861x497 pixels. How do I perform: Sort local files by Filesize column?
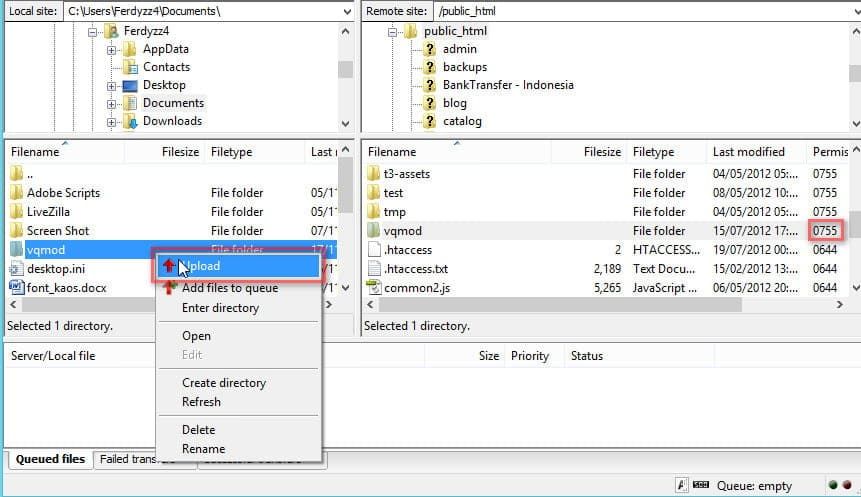(180, 152)
